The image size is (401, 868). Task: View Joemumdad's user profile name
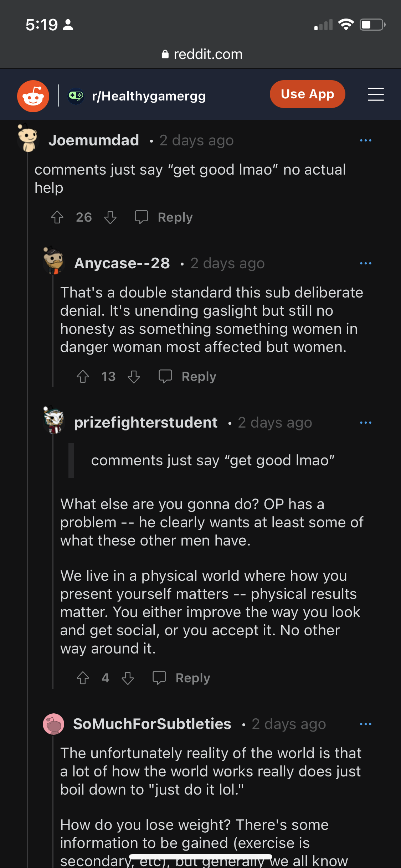point(94,140)
